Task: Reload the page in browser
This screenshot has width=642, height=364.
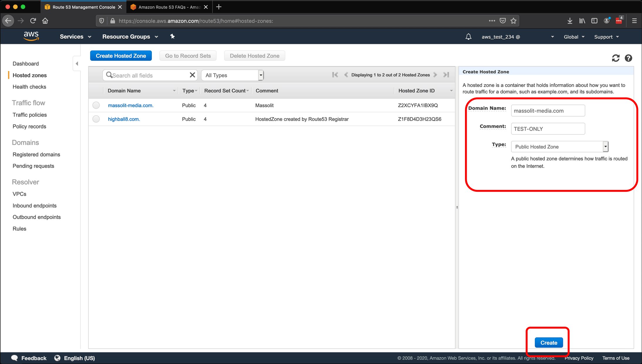Action: pos(33,21)
